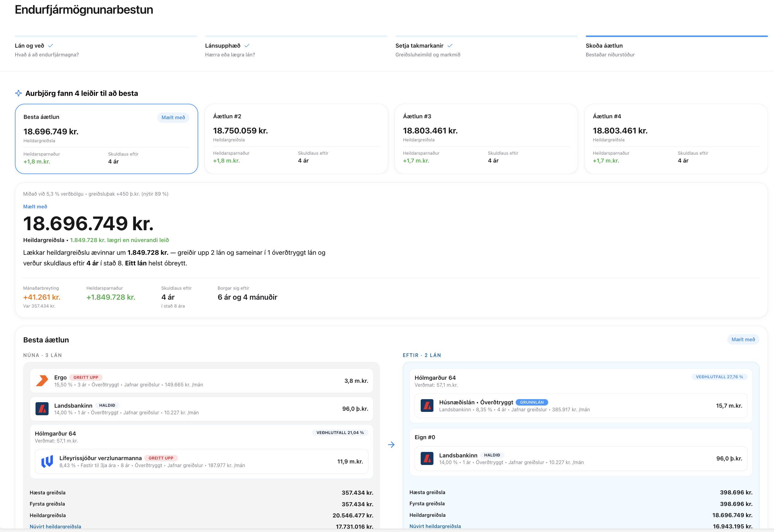Select the "Skoða áætlun" step

click(x=677, y=47)
